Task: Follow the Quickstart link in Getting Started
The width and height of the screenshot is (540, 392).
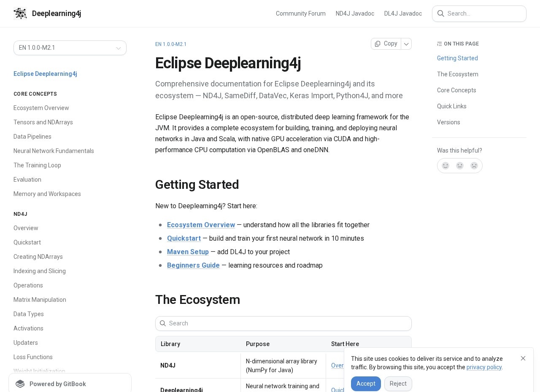Action: click(x=184, y=239)
